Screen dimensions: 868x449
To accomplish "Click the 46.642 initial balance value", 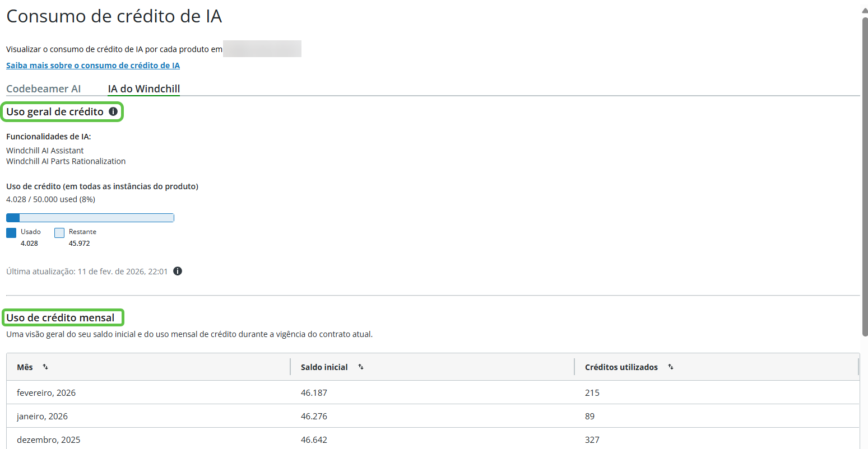I will pyautogui.click(x=314, y=440).
